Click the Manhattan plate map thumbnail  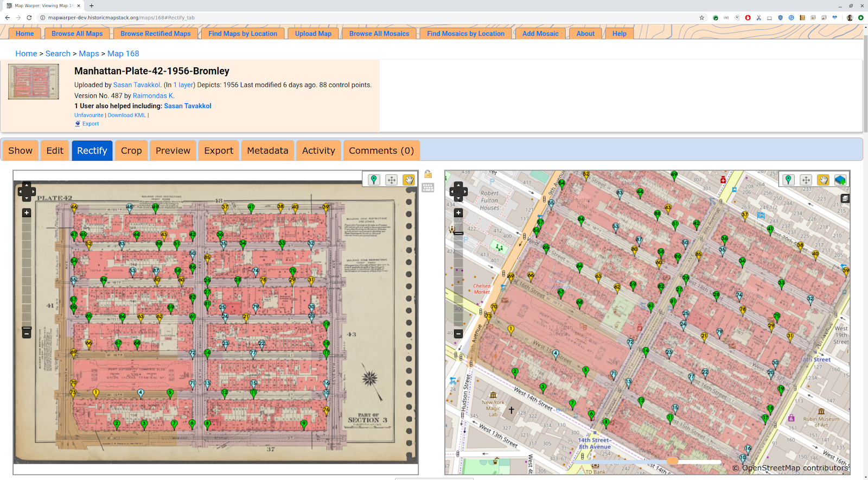pyautogui.click(x=34, y=81)
